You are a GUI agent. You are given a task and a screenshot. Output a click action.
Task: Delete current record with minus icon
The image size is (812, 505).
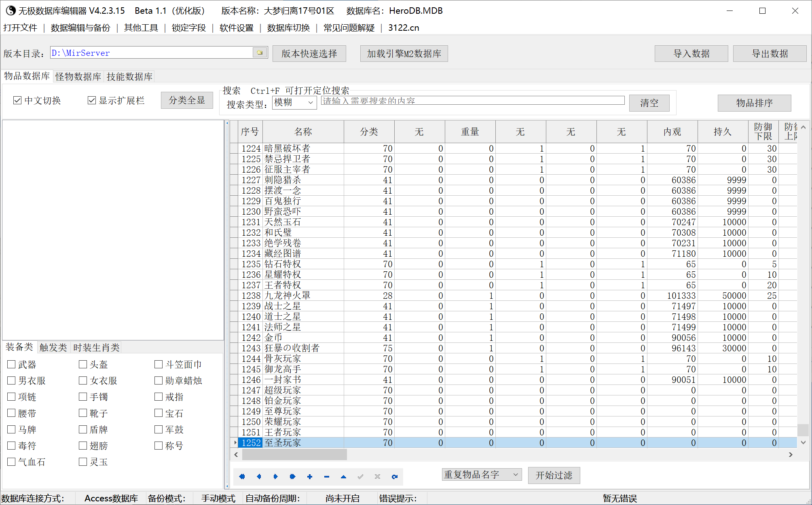pyautogui.click(x=327, y=477)
